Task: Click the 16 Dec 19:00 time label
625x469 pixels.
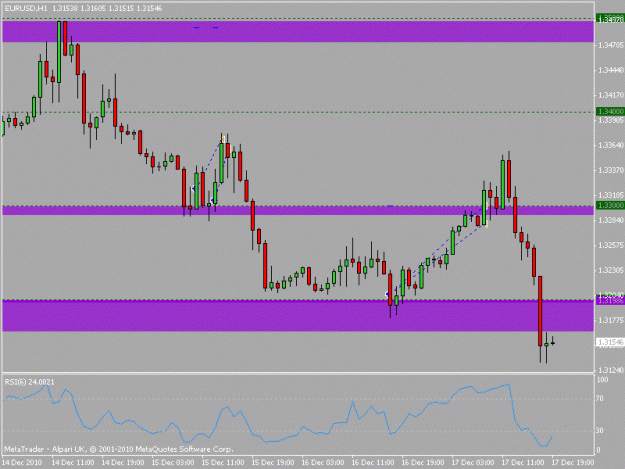Action: (423, 462)
